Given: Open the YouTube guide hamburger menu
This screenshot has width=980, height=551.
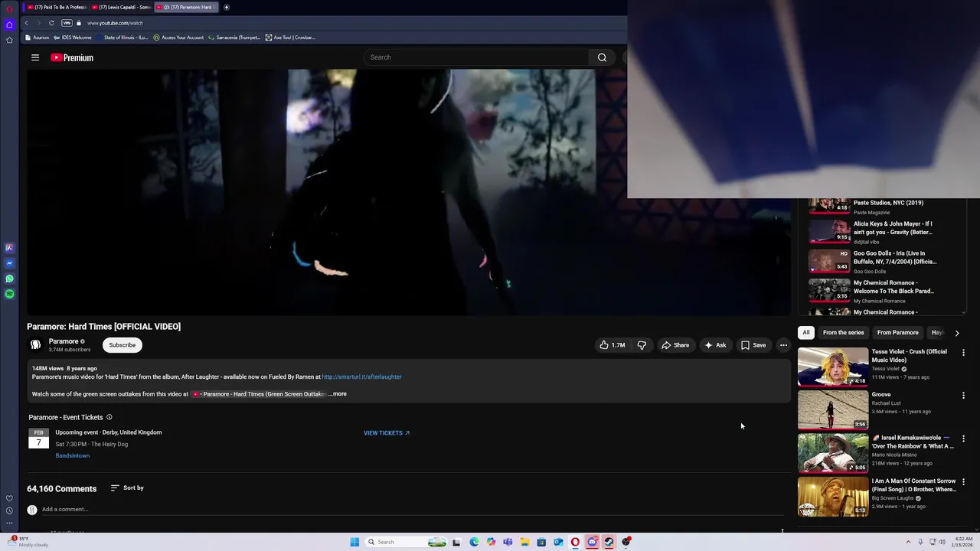Looking at the screenshot, I should pos(35,57).
